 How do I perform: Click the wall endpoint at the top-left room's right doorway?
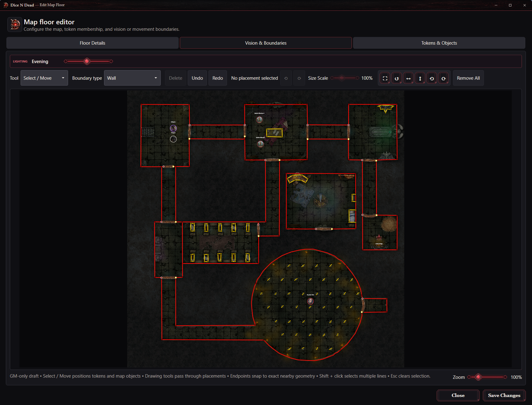point(190,125)
